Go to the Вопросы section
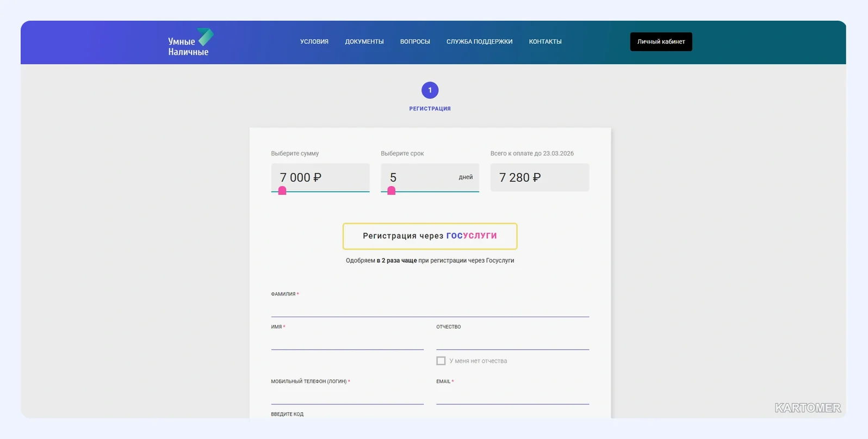Viewport: 868px width, 439px height. click(415, 42)
